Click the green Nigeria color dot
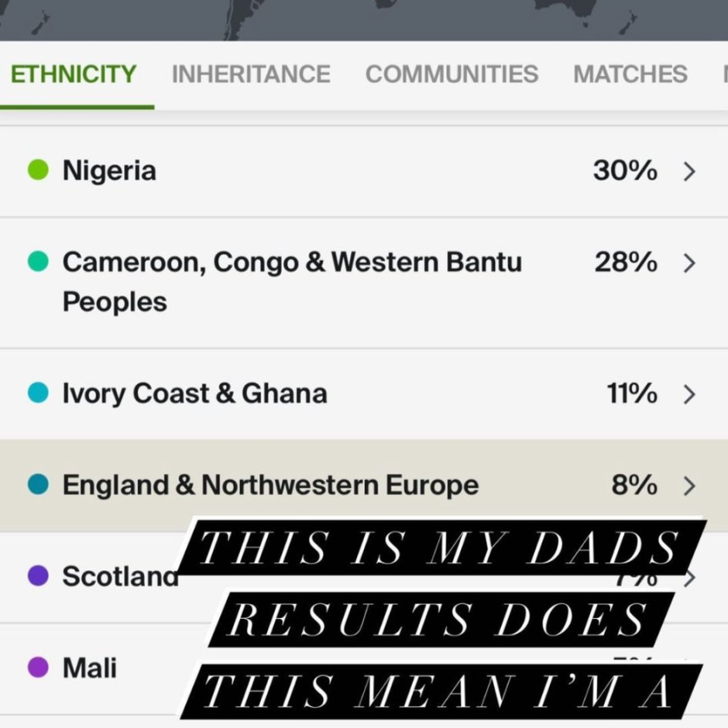Viewport: 728px width, 728px height. 38,170
